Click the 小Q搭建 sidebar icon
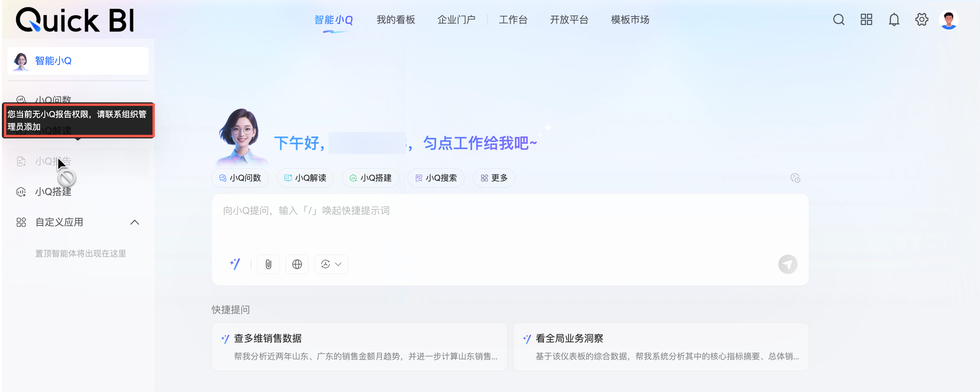980x392 pixels. [x=21, y=192]
